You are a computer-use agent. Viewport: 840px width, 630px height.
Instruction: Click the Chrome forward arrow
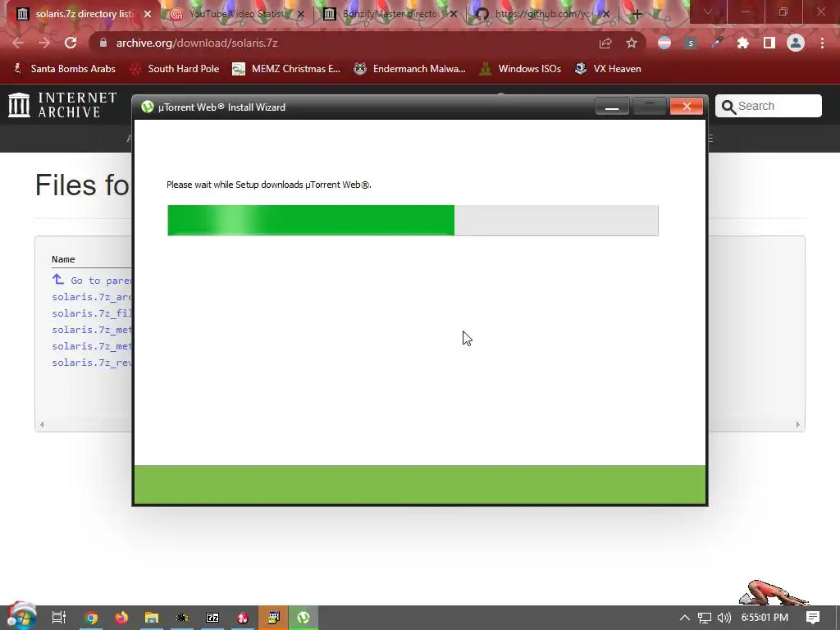pos(44,43)
